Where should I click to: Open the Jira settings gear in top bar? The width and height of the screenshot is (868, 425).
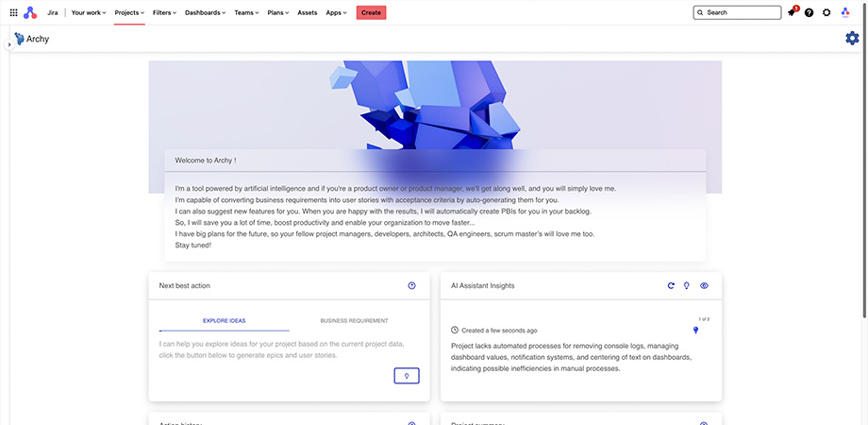click(x=826, y=12)
